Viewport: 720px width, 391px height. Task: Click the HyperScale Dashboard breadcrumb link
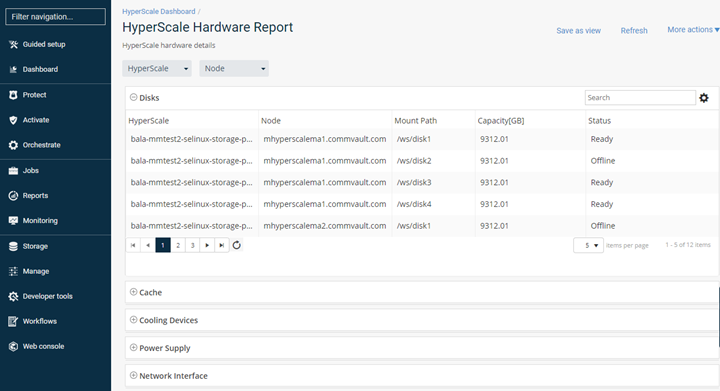(x=158, y=11)
